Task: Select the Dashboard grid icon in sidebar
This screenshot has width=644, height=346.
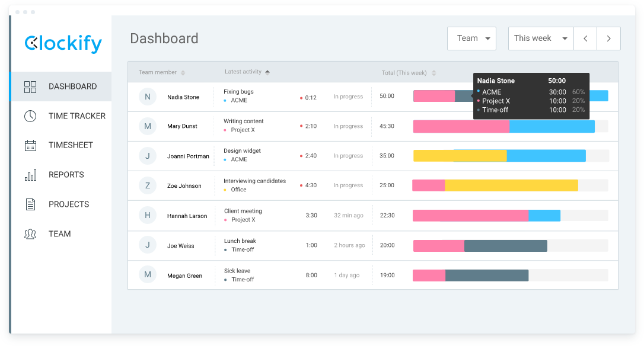Action: click(x=30, y=86)
